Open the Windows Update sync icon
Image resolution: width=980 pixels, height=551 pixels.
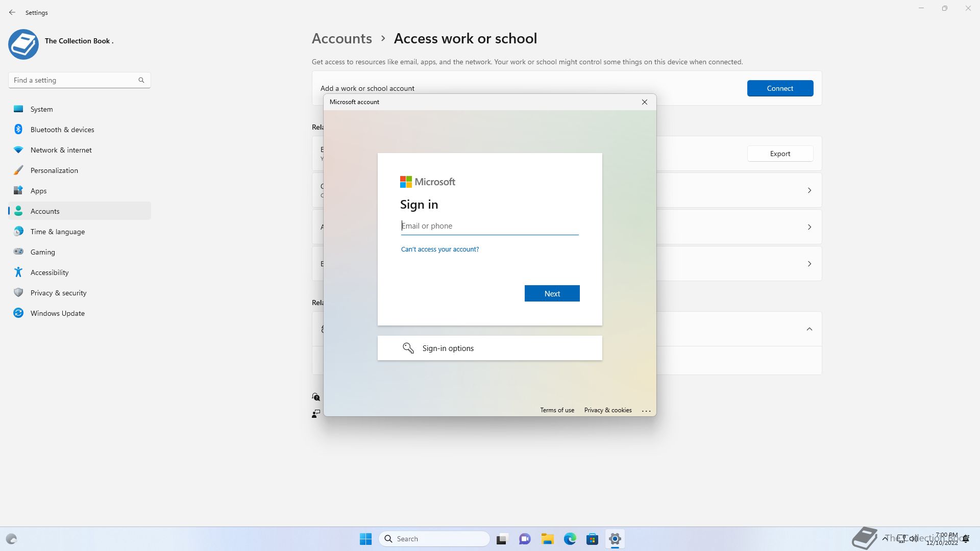18,313
